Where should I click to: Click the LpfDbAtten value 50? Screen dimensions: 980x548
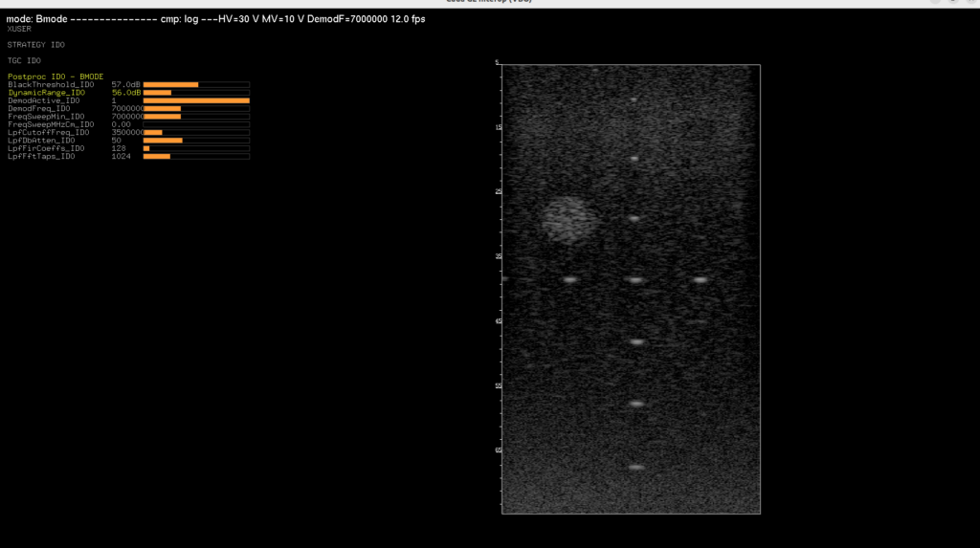point(116,141)
